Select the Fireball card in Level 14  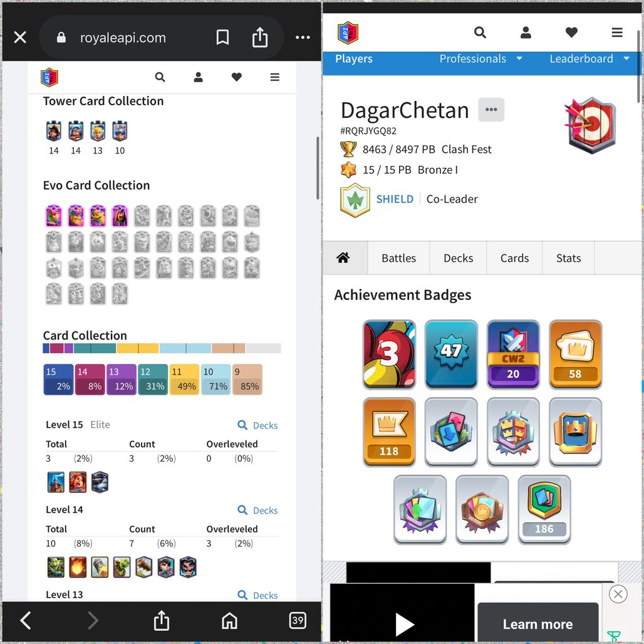pos(78,567)
